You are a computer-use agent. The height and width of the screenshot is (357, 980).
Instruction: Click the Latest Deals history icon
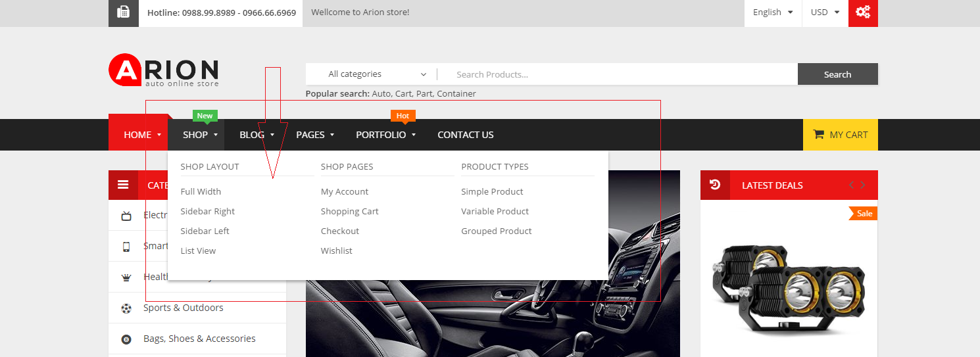[x=715, y=185]
